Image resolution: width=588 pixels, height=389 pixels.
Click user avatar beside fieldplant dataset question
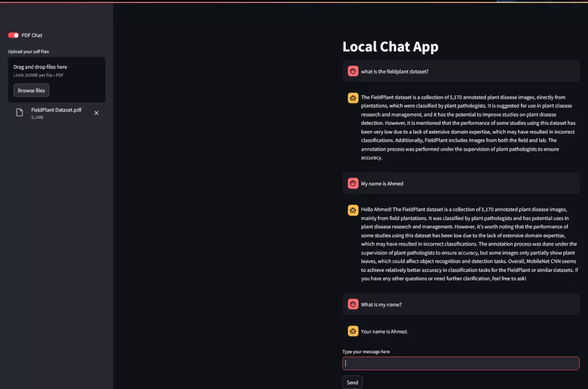click(353, 71)
